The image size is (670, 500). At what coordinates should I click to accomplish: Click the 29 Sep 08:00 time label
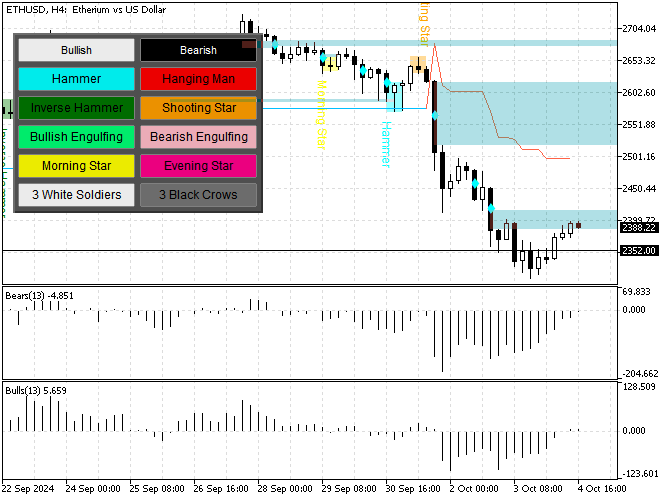[x=349, y=488]
